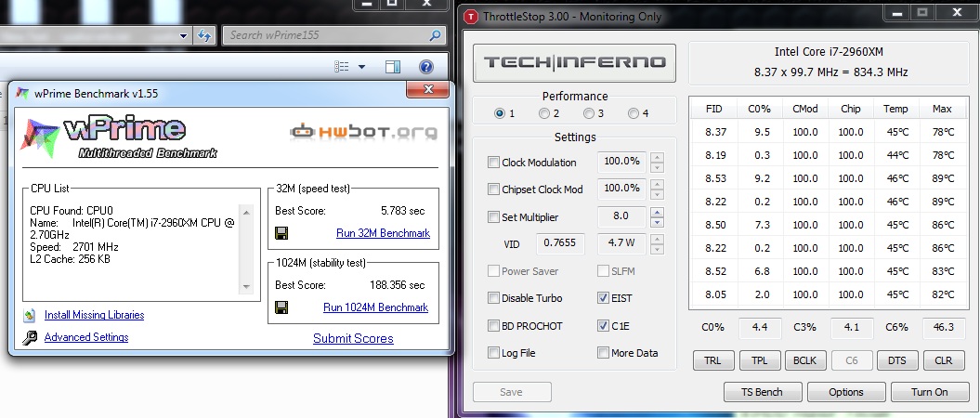Open the Explorer address bar dropdown arrow
980x418 pixels.
coord(183,35)
